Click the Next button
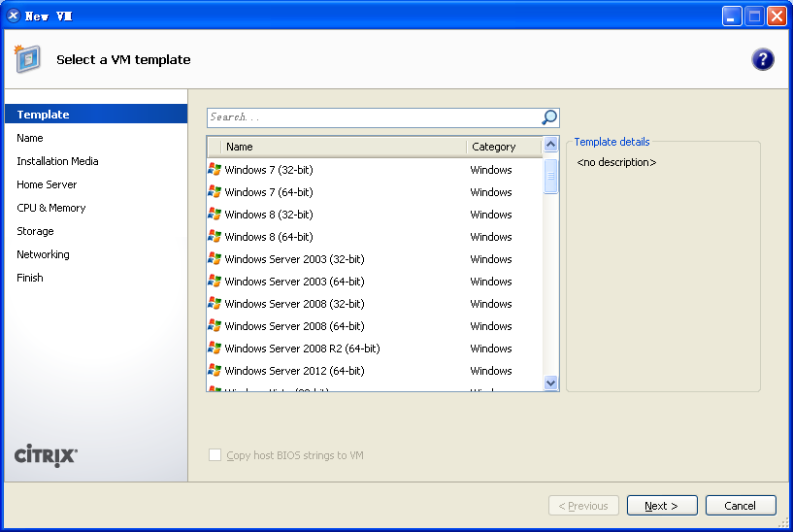The image size is (793, 532). [x=662, y=505]
